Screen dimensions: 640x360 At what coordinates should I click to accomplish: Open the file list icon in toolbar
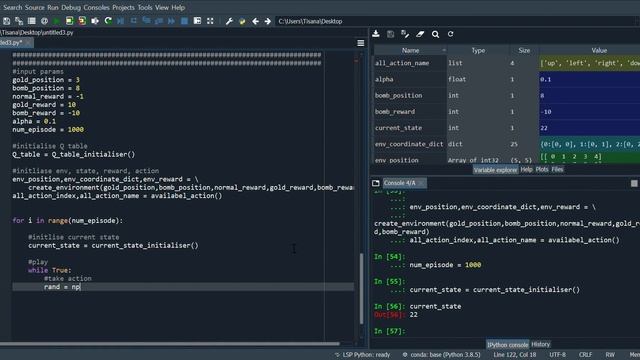(31, 21)
